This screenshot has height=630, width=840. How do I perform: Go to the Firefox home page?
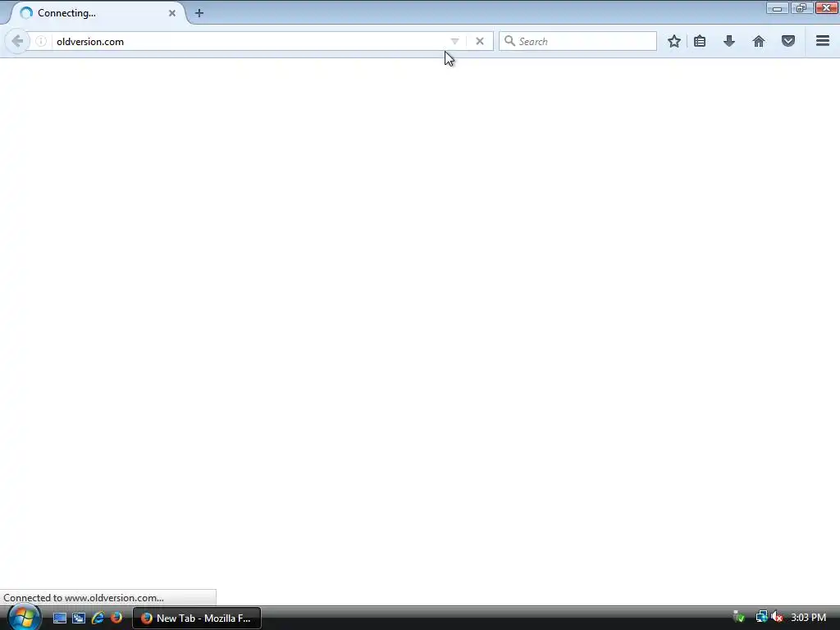759,41
